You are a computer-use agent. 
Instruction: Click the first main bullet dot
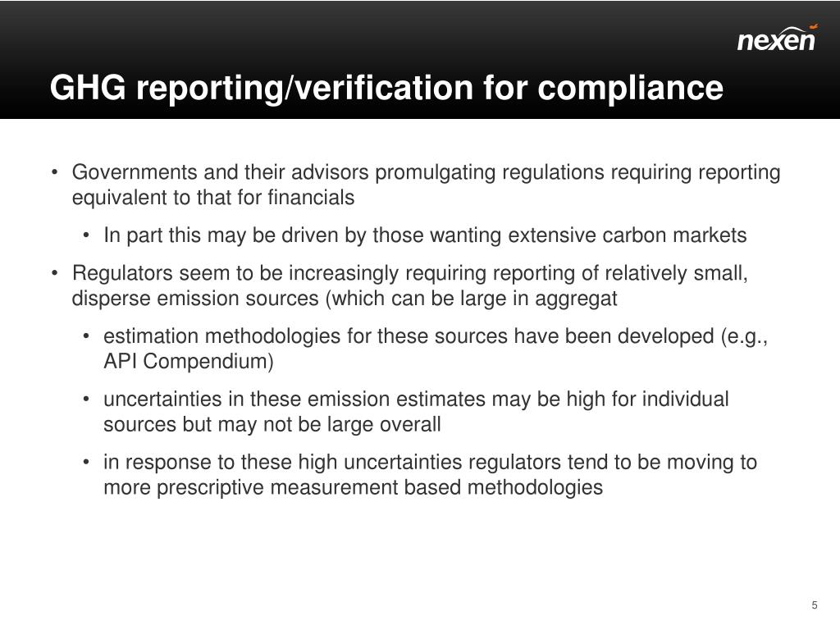pyautogui.click(x=54, y=172)
